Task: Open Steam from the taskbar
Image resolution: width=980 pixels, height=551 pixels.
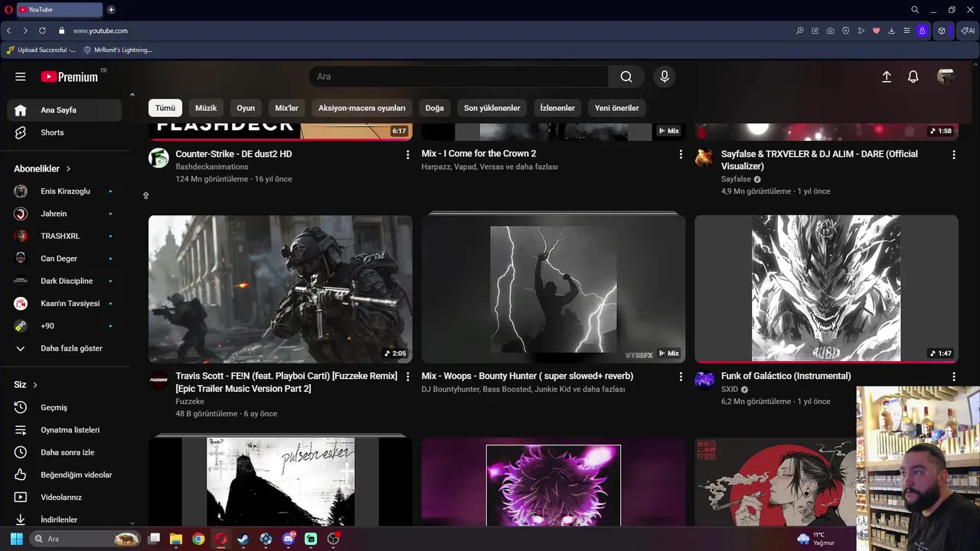Action: pyautogui.click(x=243, y=539)
